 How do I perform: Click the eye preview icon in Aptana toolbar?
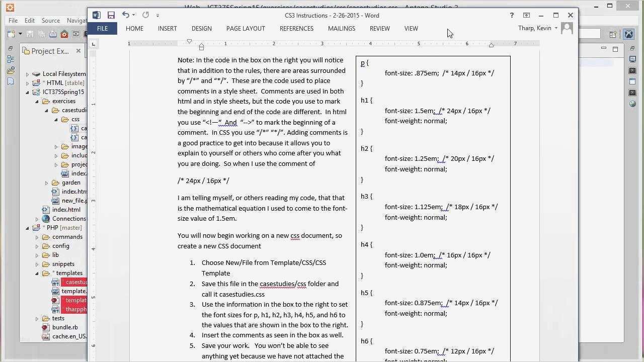pyautogui.click(x=76, y=34)
